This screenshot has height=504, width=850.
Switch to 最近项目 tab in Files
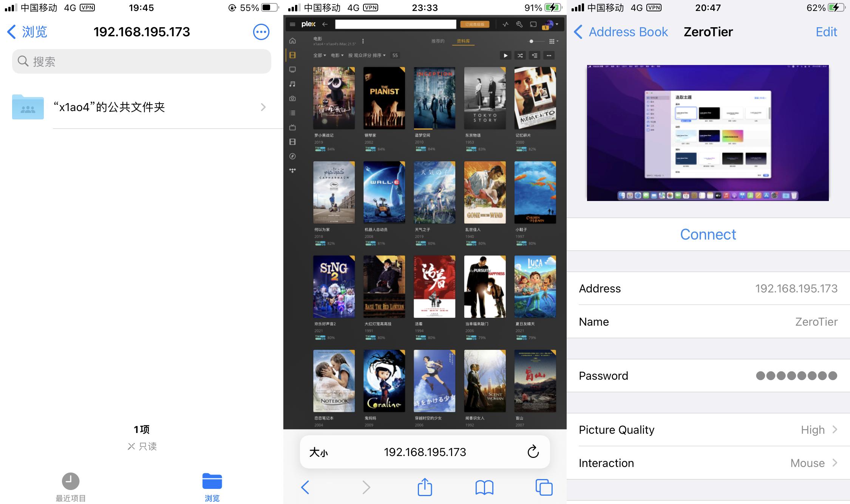pos(71,487)
